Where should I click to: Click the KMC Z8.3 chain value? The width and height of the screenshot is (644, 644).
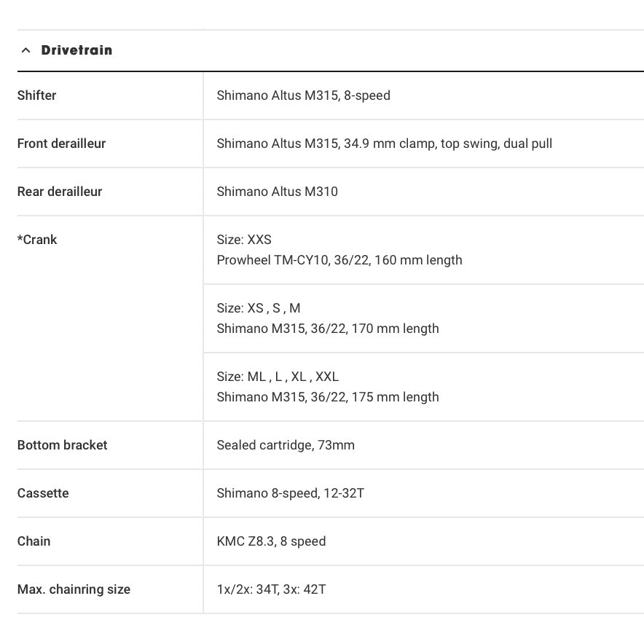point(271,541)
